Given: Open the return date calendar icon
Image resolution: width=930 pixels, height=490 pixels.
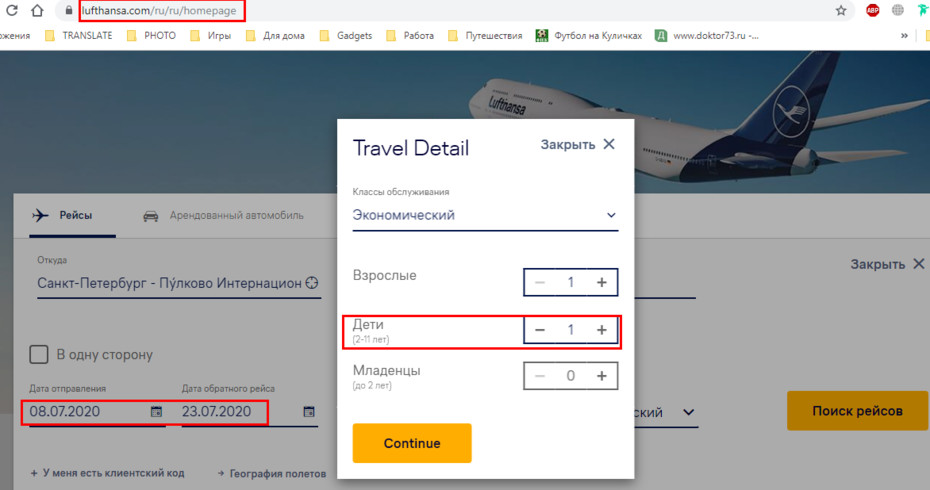Looking at the screenshot, I should pos(308,411).
